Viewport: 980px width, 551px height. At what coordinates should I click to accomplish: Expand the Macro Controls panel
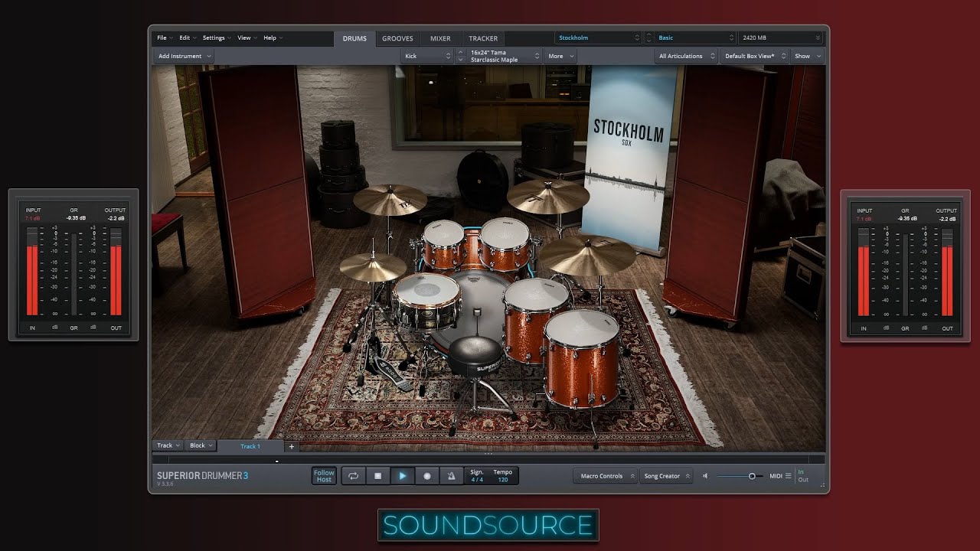606,476
